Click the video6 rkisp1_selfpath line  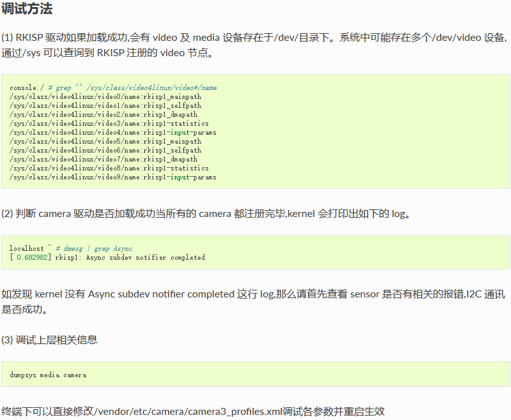tap(105, 150)
